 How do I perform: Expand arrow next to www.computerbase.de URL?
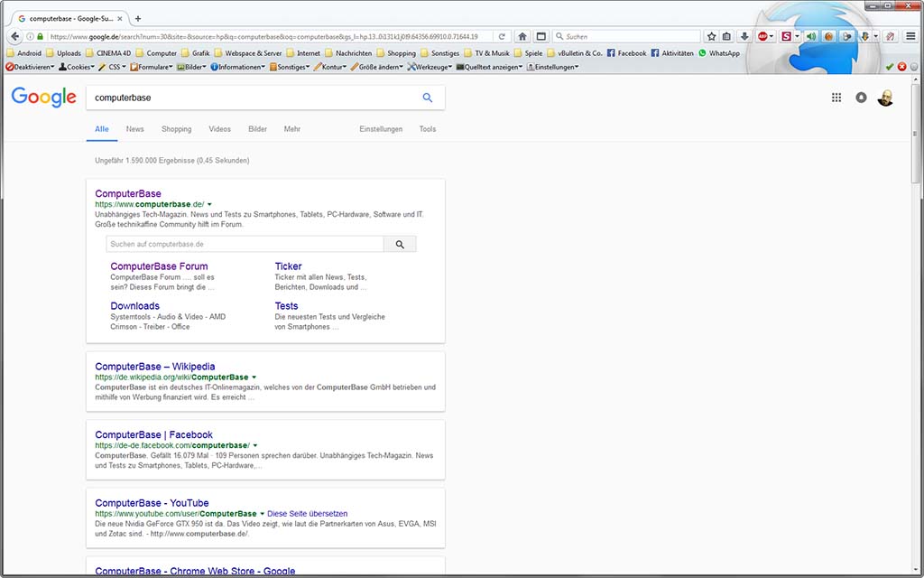click(x=209, y=205)
